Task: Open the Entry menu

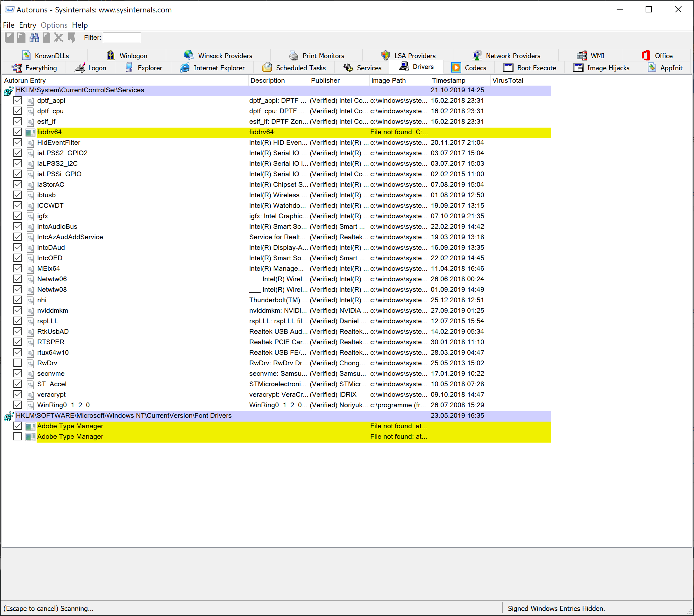Action: pyautogui.click(x=27, y=25)
